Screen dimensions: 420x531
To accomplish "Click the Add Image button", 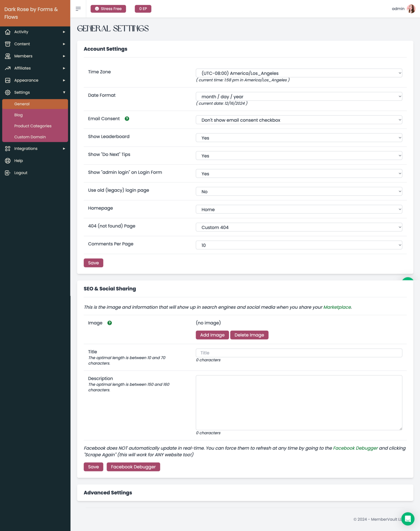I will pyautogui.click(x=212, y=335).
